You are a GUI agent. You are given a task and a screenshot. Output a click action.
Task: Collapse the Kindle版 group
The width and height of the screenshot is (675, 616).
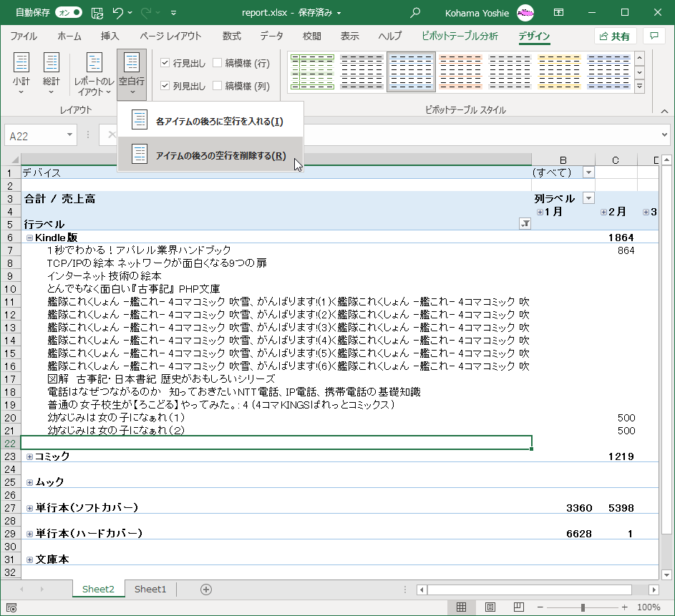29,238
